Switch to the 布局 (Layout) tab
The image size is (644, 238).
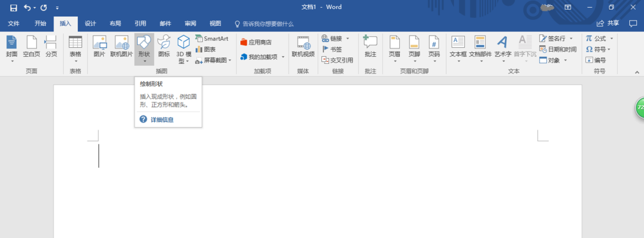coord(115,23)
